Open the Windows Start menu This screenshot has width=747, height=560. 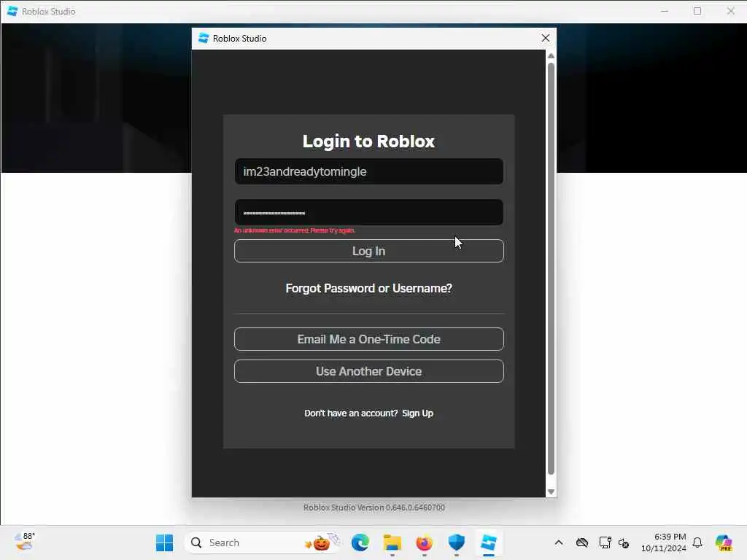pyautogui.click(x=164, y=542)
